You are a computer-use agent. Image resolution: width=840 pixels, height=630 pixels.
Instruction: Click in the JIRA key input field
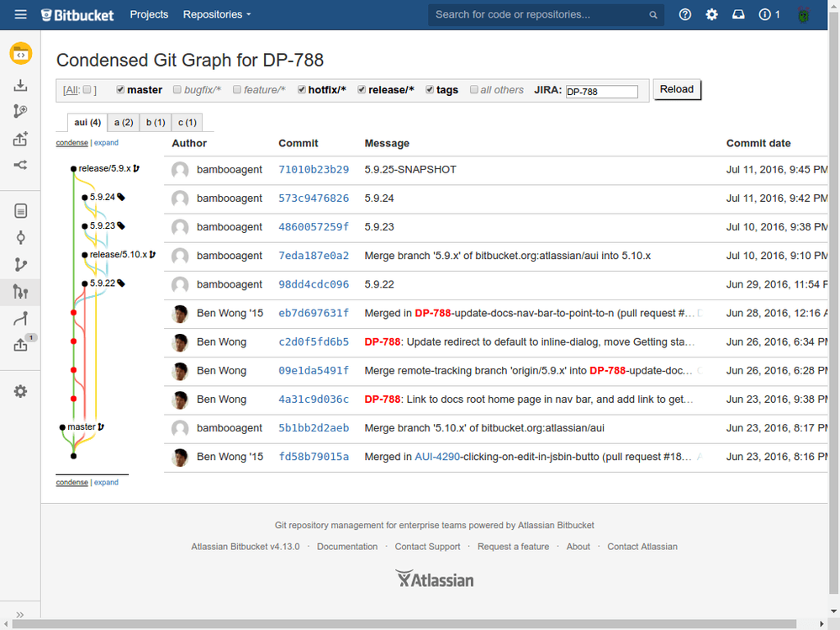pos(601,92)
